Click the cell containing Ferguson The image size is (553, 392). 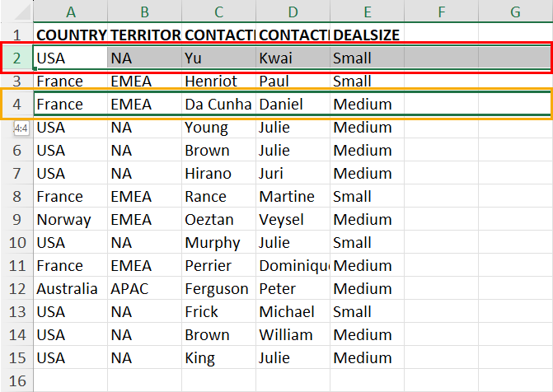pos(218,289)
